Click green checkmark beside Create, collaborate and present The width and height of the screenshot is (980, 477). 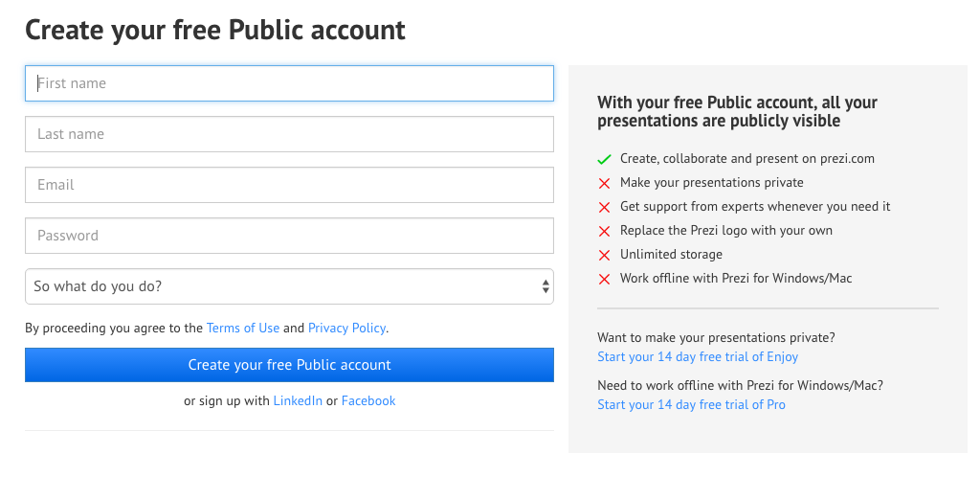[x=604, y=159]
